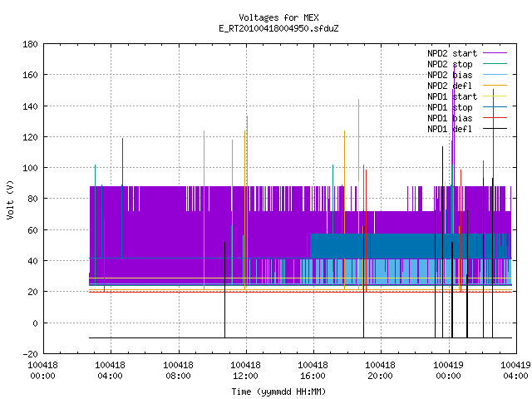Click the 'NPD2 start' legend label
The height and width of the screenshot is (399, 532).
pos(452,53)
